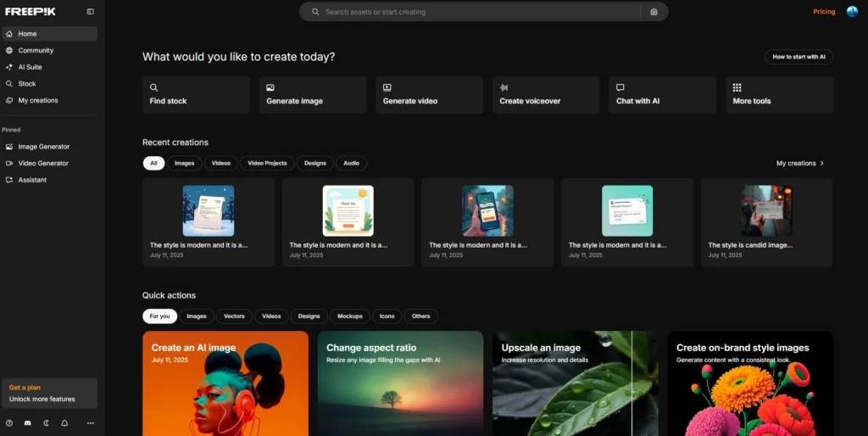The image size is (868, 436).
Task: Open pinned Image Generator
Action: (x=50, y=147)
